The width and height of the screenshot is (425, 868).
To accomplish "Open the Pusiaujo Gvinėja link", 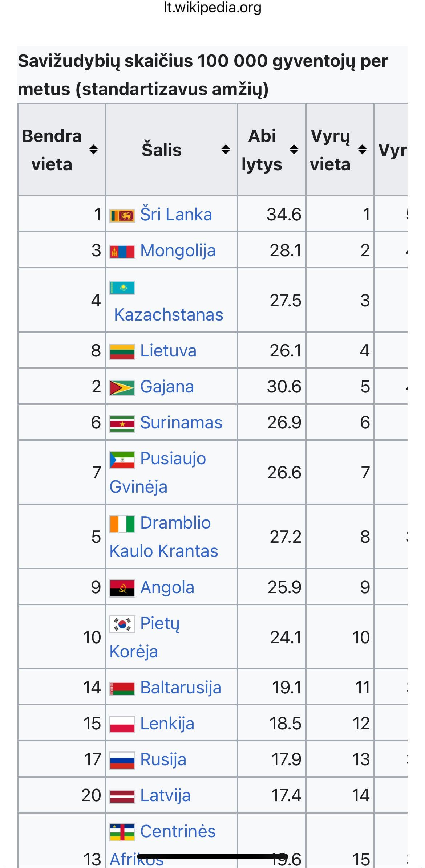I will (x=173, y=459).
